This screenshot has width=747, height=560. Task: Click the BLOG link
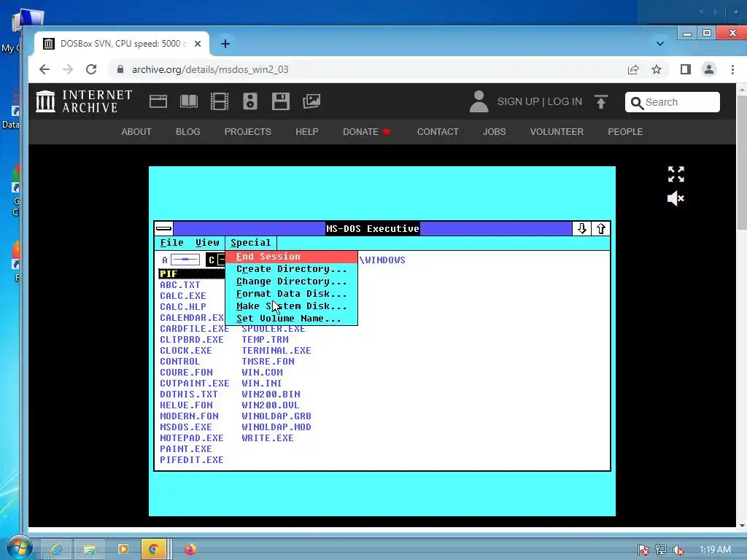click(187, 132)
